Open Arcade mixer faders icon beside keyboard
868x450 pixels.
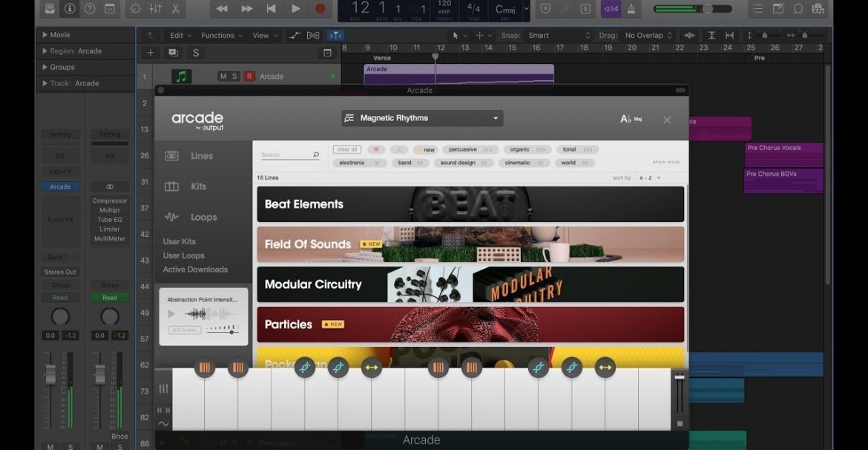click(x=163, y=388)
